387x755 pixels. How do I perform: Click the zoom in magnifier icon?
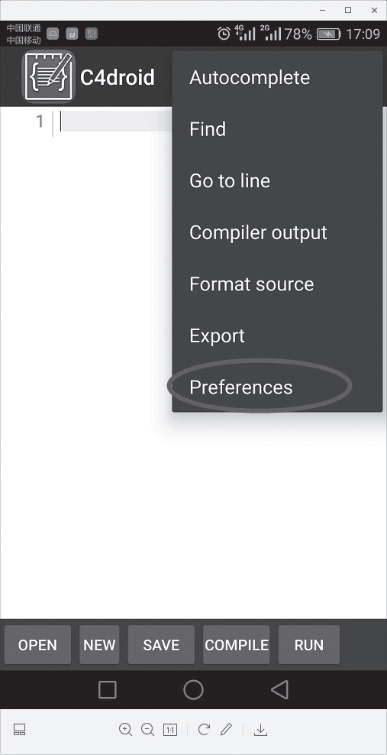[x=126, y=729]
